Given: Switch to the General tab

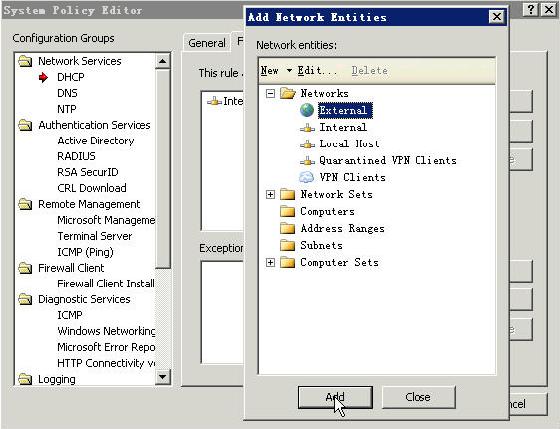Looking at the screenshot, I should (x=207, y=43).
